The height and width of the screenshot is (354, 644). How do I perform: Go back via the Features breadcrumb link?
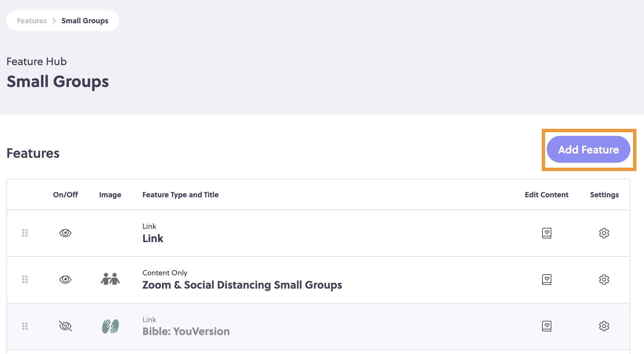[32, 20]
